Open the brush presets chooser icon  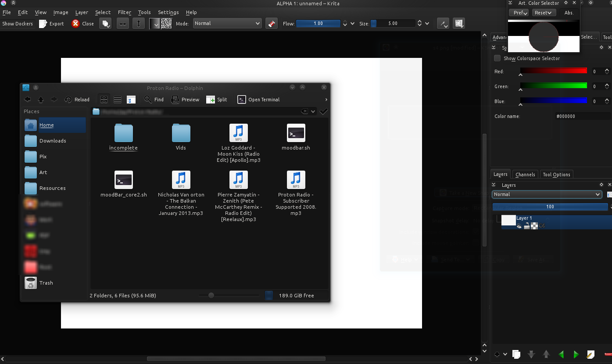(x=105, y=24)
